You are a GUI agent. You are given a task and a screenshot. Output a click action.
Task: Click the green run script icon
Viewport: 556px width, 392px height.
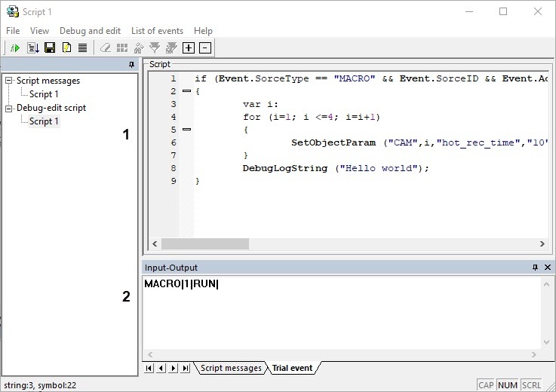(14, 48)
